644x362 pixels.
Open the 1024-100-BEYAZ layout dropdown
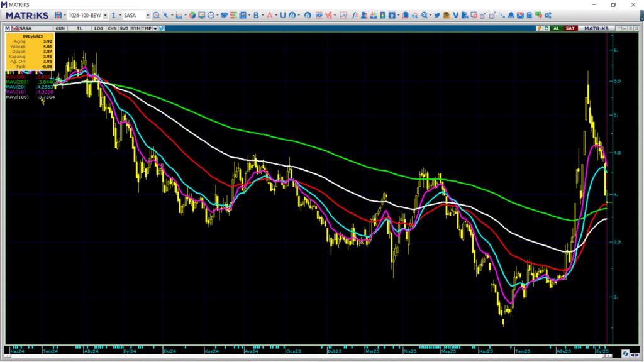click(105, 15)
